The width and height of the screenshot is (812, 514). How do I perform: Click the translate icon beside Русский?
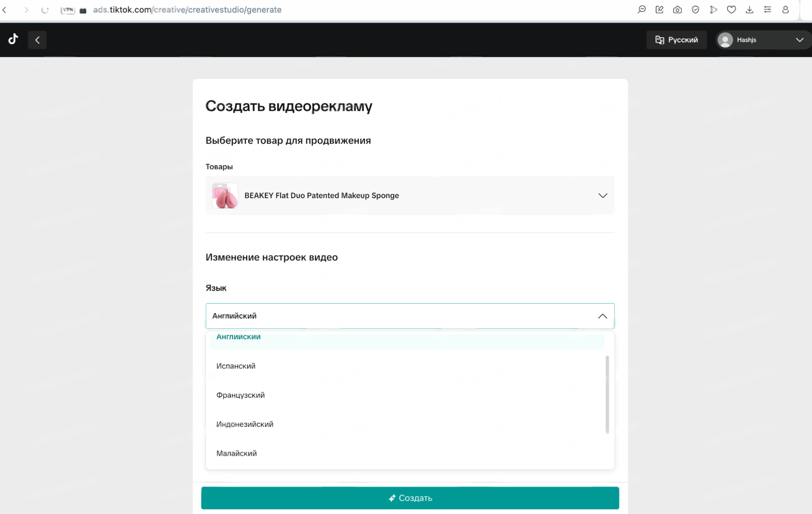660,40
